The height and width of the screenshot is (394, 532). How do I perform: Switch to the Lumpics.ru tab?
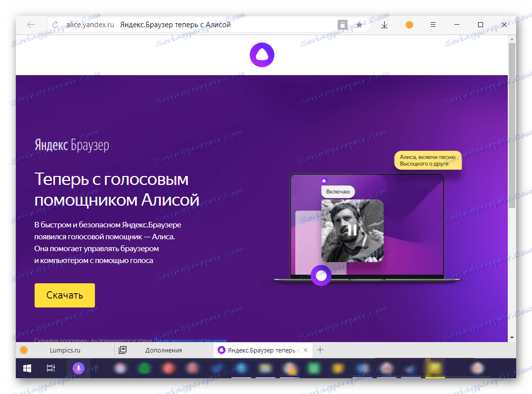(65, 350)
